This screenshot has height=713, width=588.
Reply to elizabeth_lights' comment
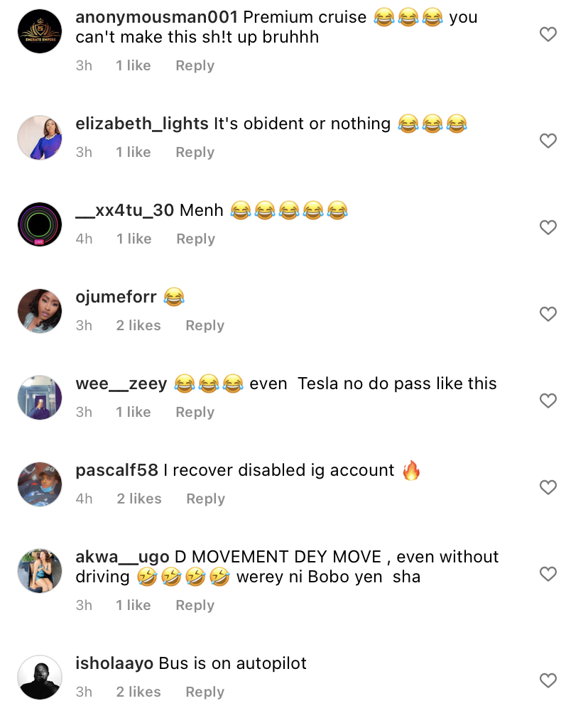[x=195, y=153]
